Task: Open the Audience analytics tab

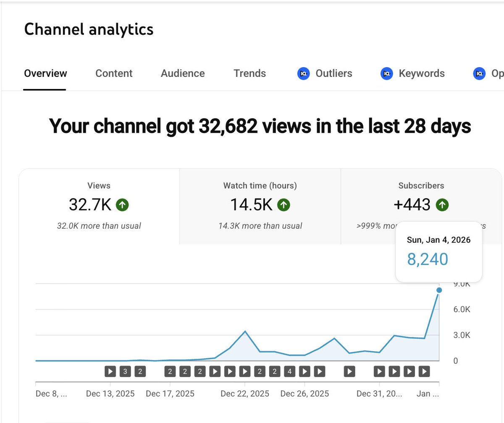Action: pyautogui.click(x=183, y=73)
